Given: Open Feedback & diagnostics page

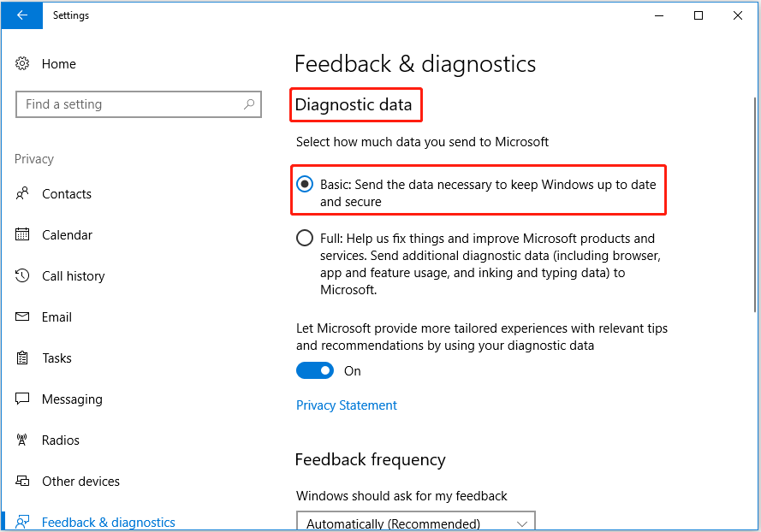Looking at the screenshot, I should tap(108, 522).
